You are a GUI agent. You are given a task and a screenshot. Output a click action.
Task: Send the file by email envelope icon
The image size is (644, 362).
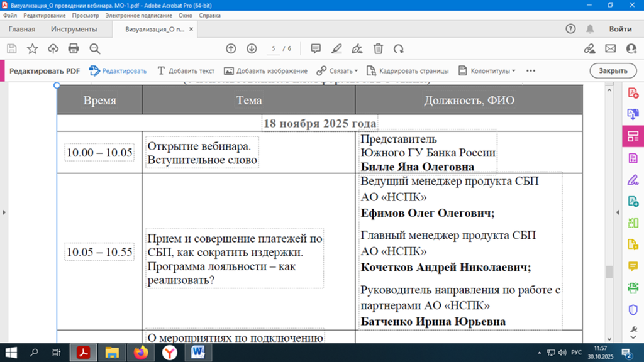tap(610, 48)
